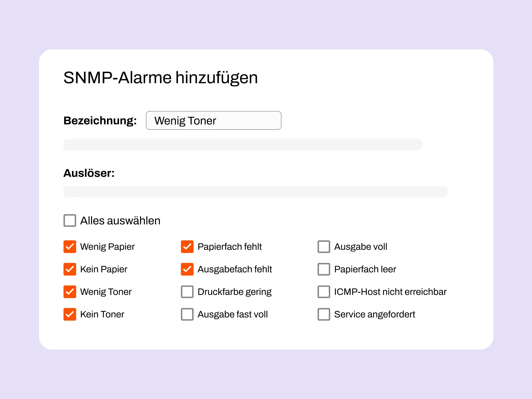Click the Service angefordert label

[375, 314]
